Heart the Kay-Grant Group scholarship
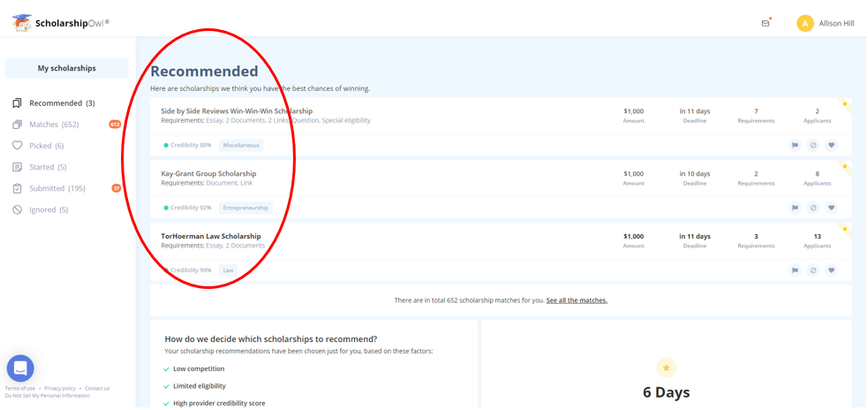This screenshot has height=410, width=868. coord(831,208)
